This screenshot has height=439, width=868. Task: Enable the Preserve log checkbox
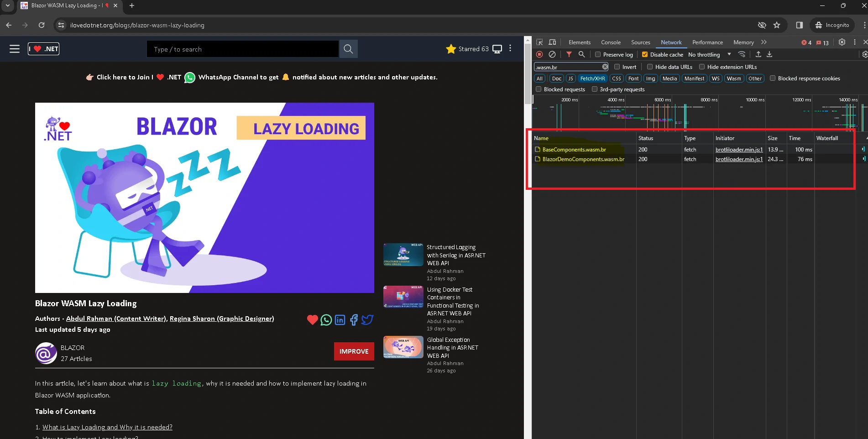[598, 54]
